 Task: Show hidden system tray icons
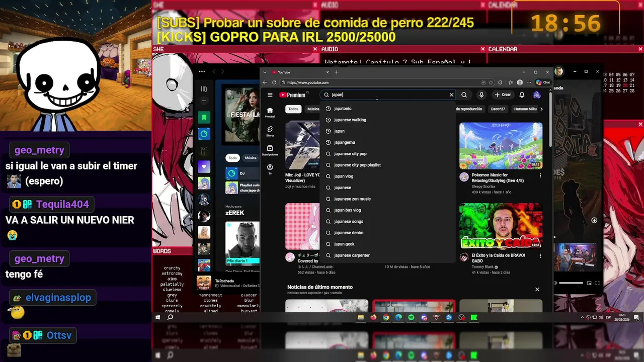click(582, 317)
